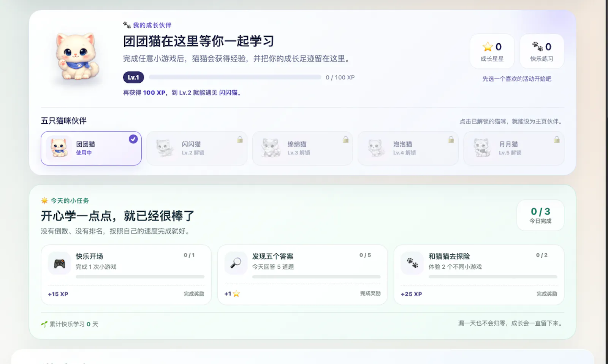Open the 成长星星 counter card
This screenshot has width=608, height=364.
tap(492, 51)
